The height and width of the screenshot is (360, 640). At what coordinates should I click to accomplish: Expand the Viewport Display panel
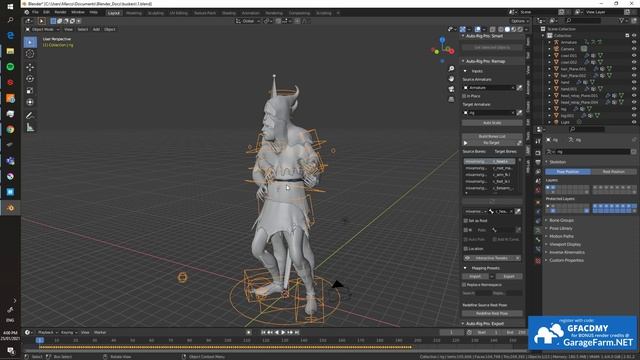click(x=564, y=244)
